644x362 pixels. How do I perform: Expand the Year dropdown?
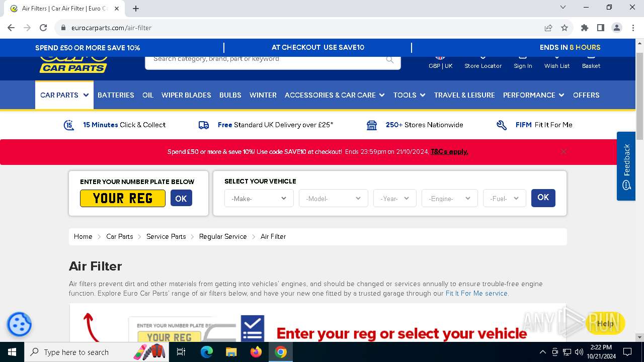[x=394, y=198]
